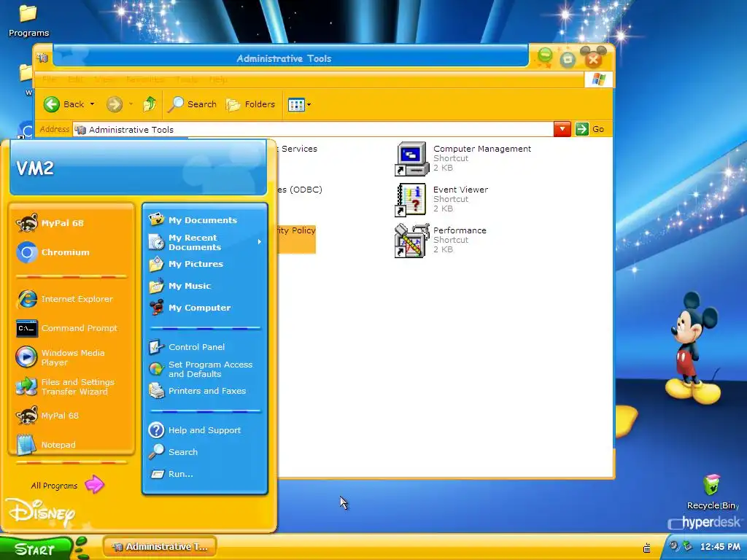
Task: Select the Programs desktop folder
Action: (x=28, y=21)
